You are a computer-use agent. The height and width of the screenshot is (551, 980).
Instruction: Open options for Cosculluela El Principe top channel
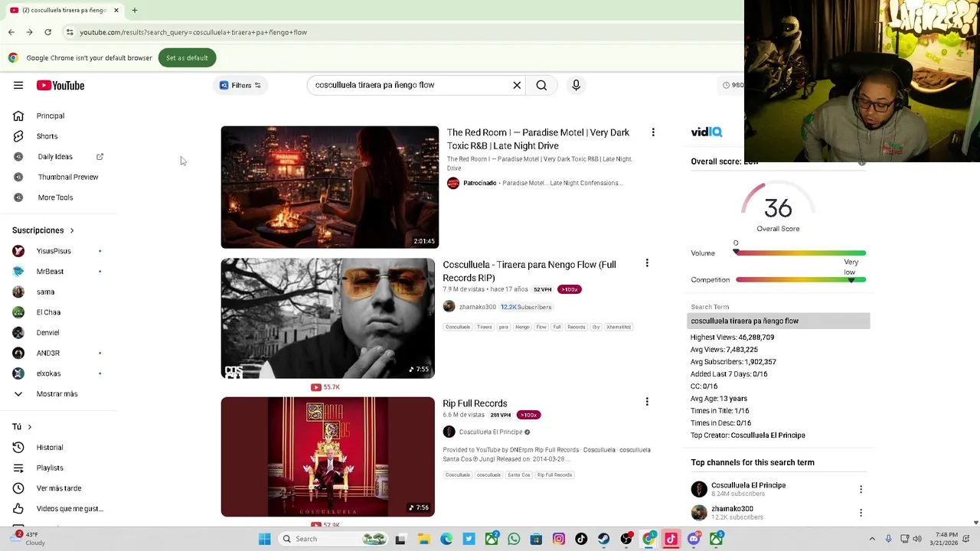pyautogui.click(x=861, y=489)
